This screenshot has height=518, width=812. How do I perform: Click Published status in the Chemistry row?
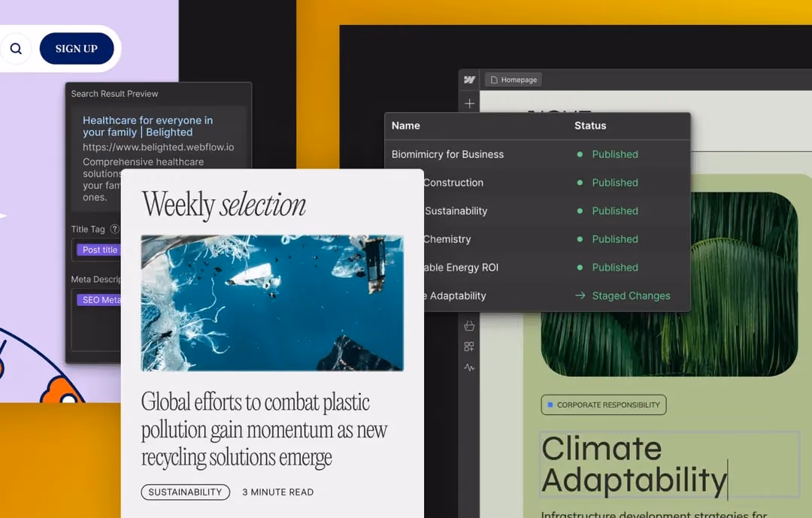click(x=615, y=239)
